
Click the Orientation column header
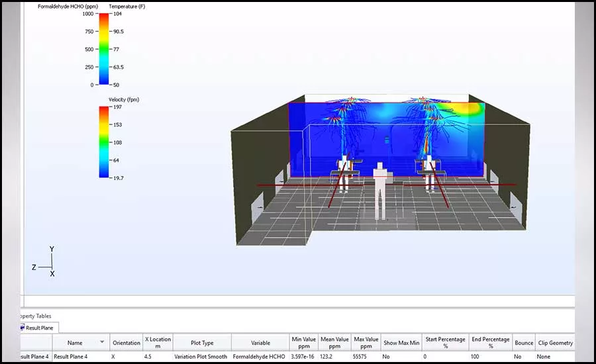pyautogui.click(x=126, y=342)
